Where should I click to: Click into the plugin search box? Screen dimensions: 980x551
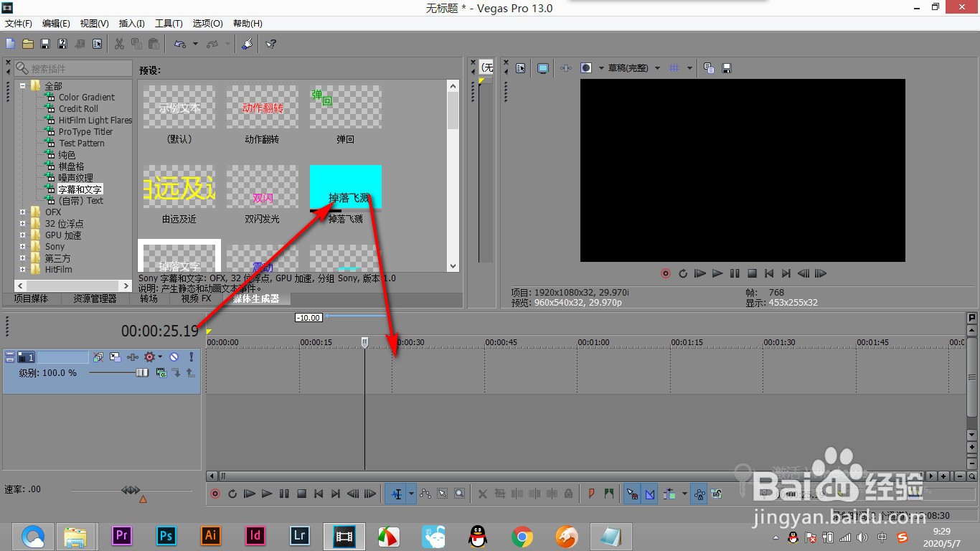[x=72, y=69]
